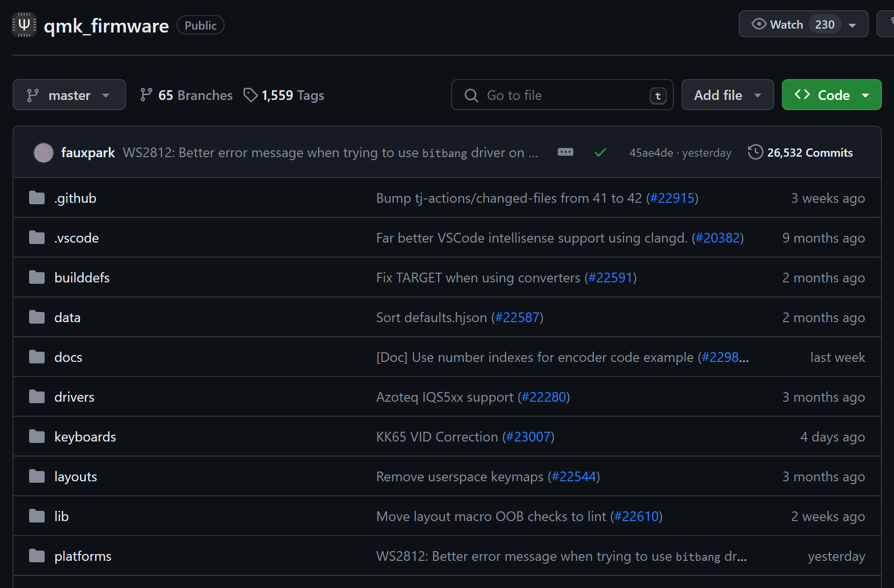
Task: Open pull request #22544 link
Action: pyautogui.click(x=574, y=476)
